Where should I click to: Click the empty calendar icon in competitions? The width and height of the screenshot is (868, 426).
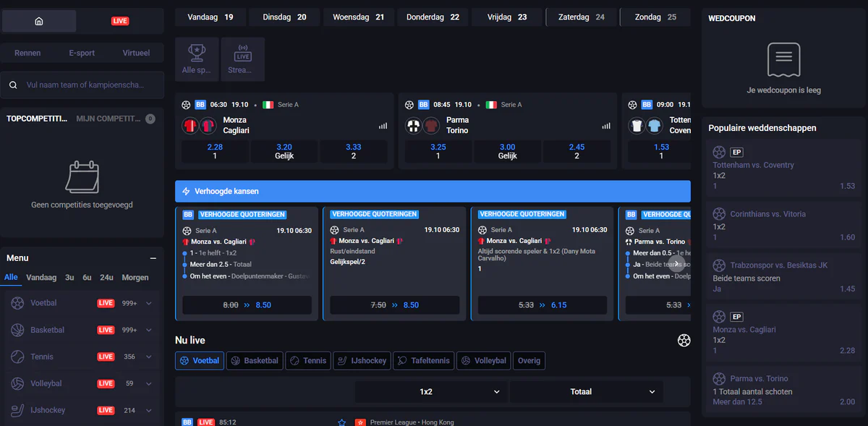82,177
